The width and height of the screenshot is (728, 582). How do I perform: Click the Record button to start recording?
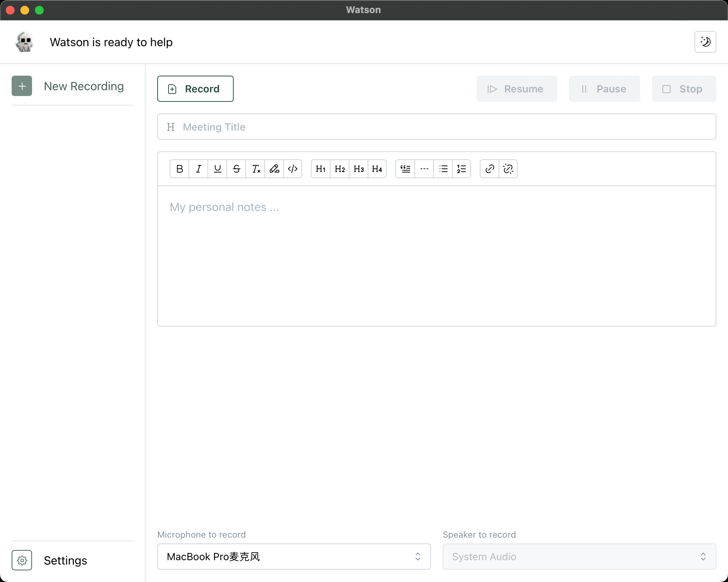coord(195,88)
